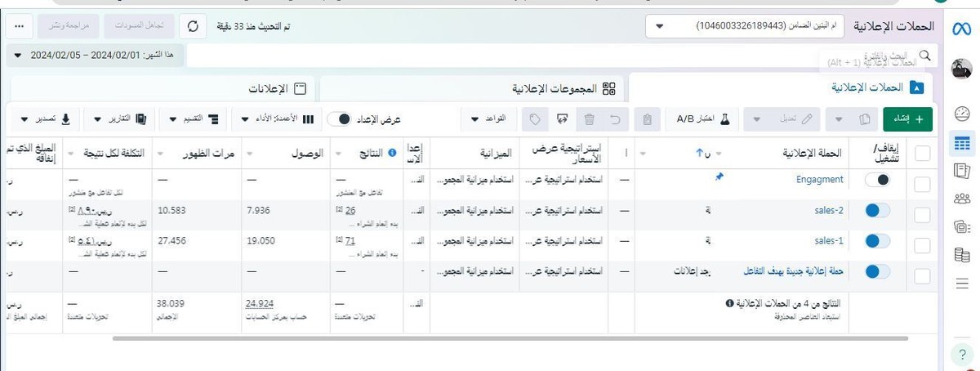Check the sales-2 row checkbox
This screenshot has height=371, width=980.
point(922,215)
